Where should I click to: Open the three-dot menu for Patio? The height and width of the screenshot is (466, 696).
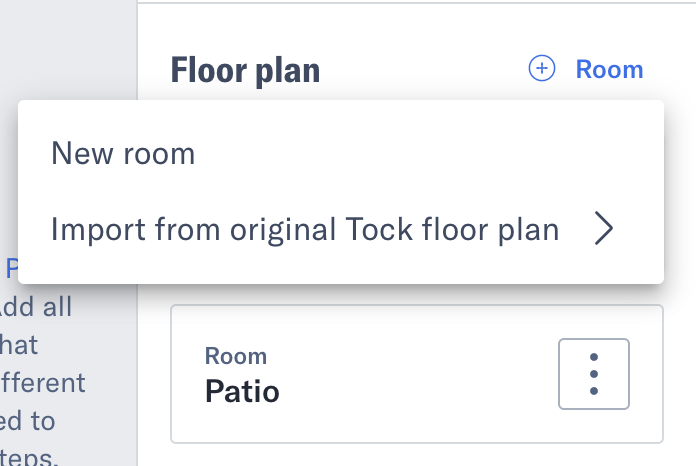click(x=594, y=374)
